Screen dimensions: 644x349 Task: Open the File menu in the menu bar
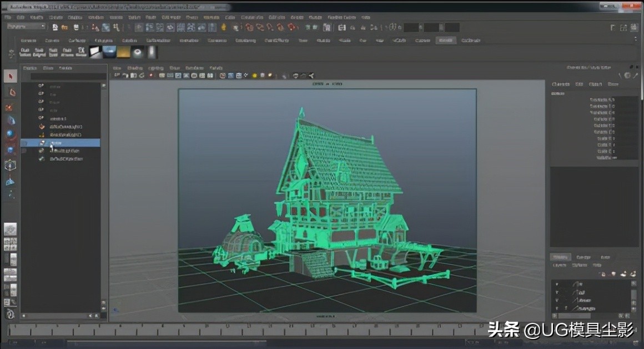(x=8, y=17)
